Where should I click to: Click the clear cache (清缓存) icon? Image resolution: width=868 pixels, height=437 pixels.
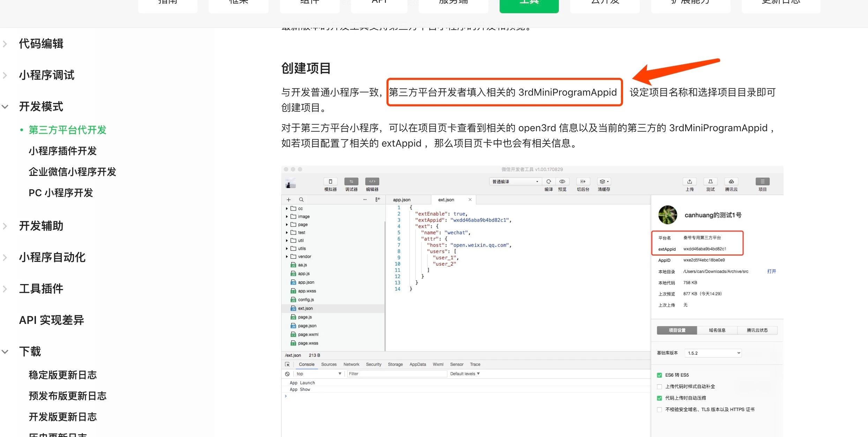coord(604,182)
